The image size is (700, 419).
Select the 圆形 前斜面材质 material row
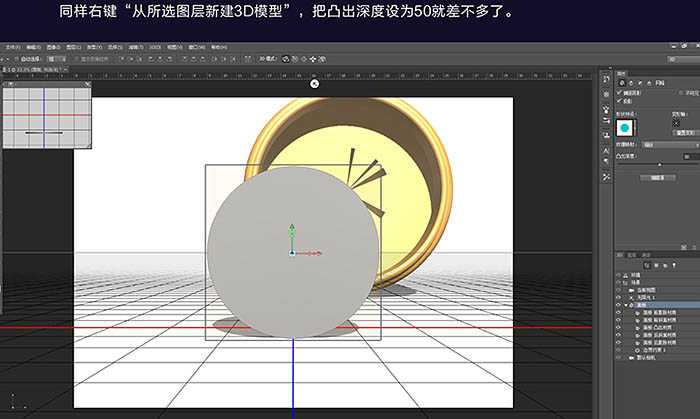[x=657, y=320]
